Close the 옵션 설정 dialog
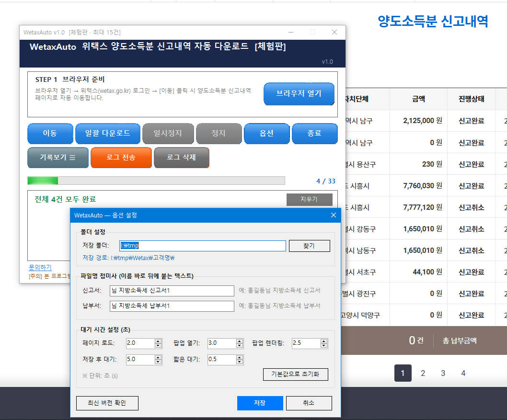 click(x=334, y=215)
